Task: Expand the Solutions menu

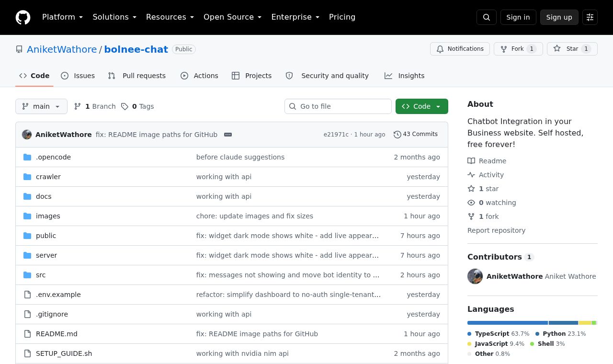Action: 114,17
